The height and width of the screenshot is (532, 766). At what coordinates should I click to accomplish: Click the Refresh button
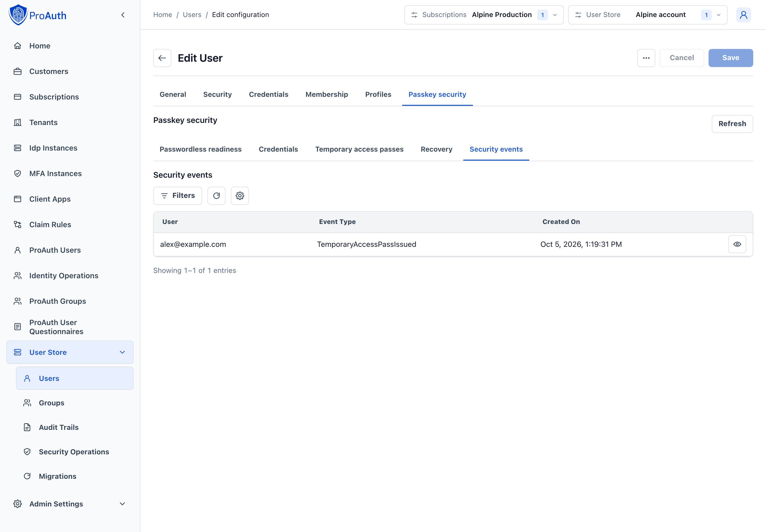732,124
